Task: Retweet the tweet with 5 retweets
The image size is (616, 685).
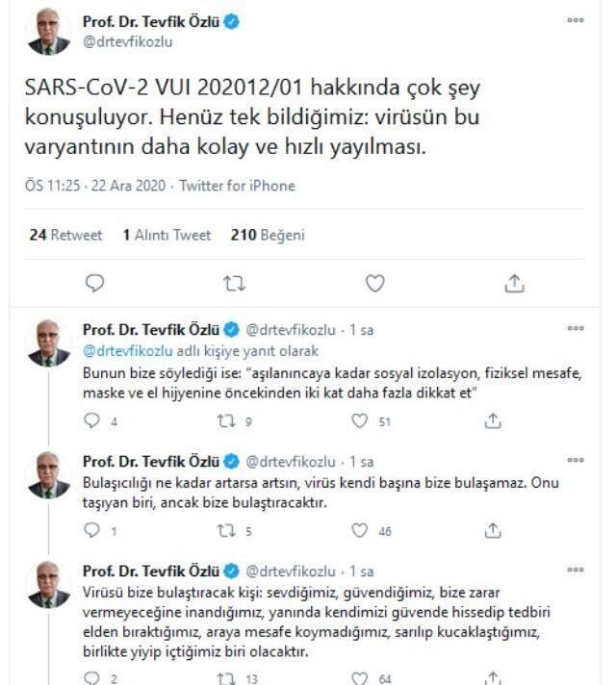Action: point(226,531)
